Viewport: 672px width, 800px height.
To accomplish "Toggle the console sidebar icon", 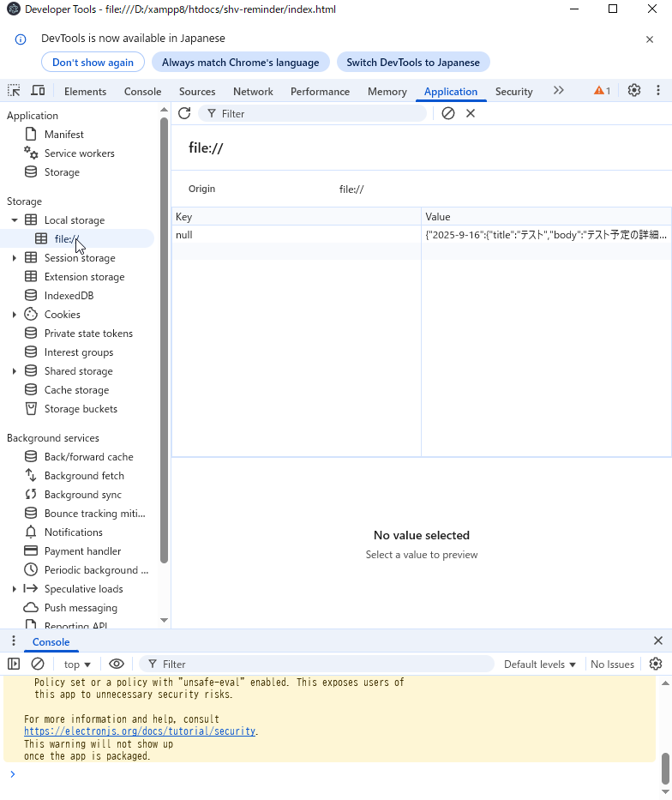I will point(14,664).
